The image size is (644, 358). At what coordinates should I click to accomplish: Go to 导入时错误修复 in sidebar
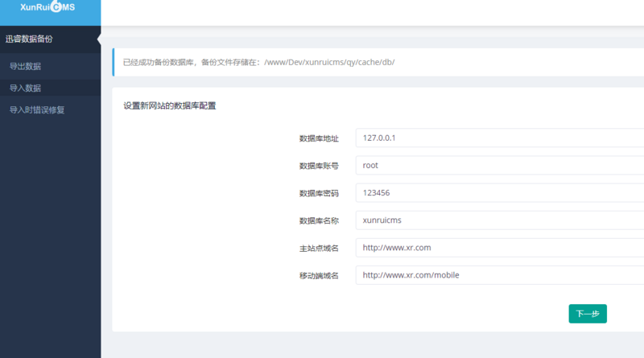click(36, 109)
